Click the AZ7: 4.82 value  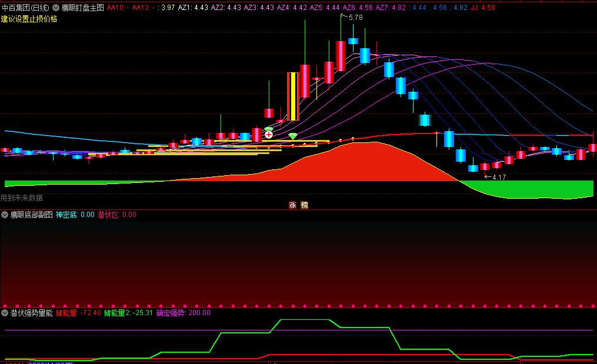(x=391, y=8)
